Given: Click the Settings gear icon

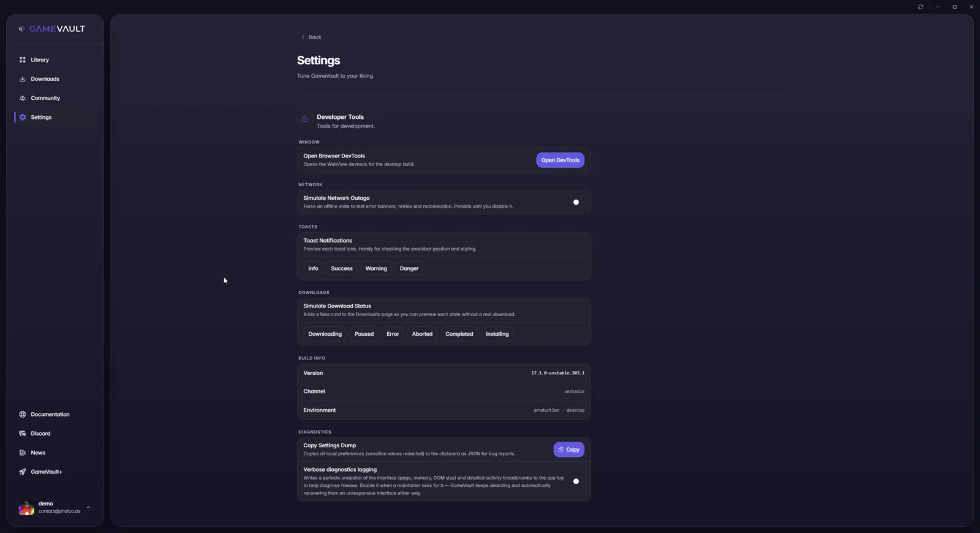Looking at the screenshot, I should click(23, 117).
